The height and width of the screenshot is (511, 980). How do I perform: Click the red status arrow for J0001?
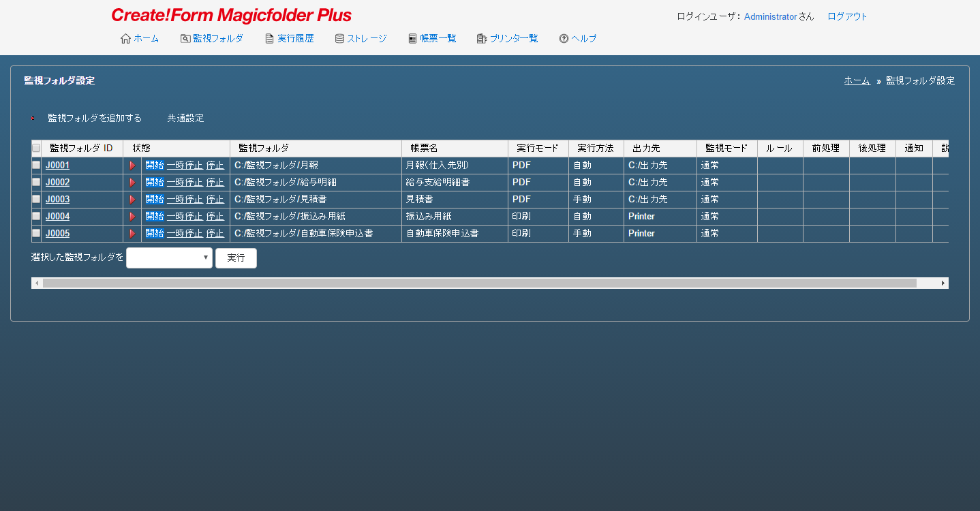132,166
